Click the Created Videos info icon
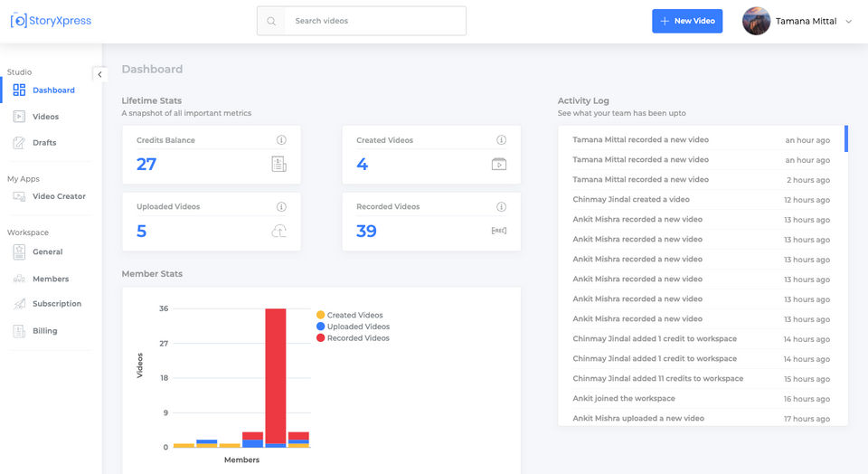Screen dimensions: 868x474 [501, 140]
